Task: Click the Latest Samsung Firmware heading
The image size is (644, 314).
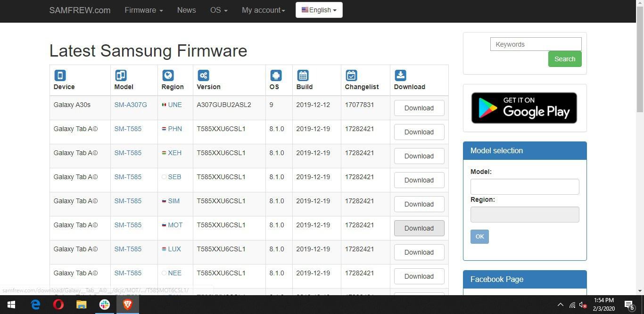Action: tap(148, 50)
